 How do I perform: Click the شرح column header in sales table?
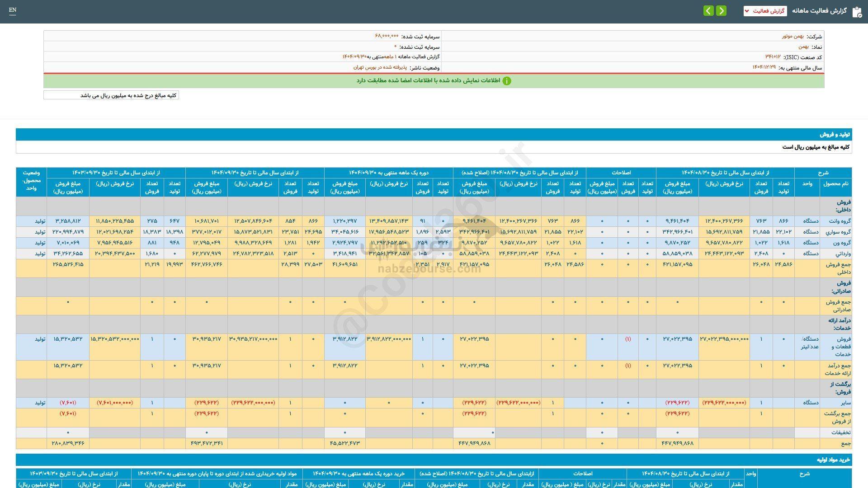pyautogui.click(x=822, y=173)
